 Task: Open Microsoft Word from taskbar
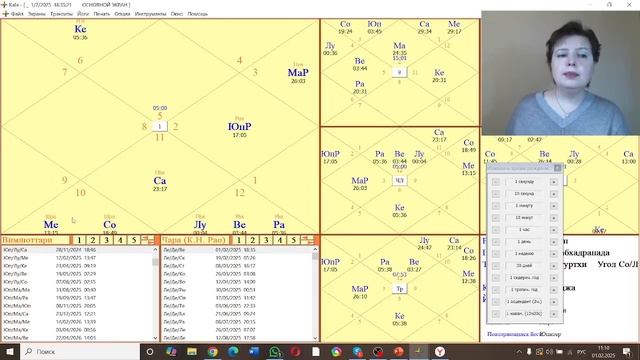[254, 351]
